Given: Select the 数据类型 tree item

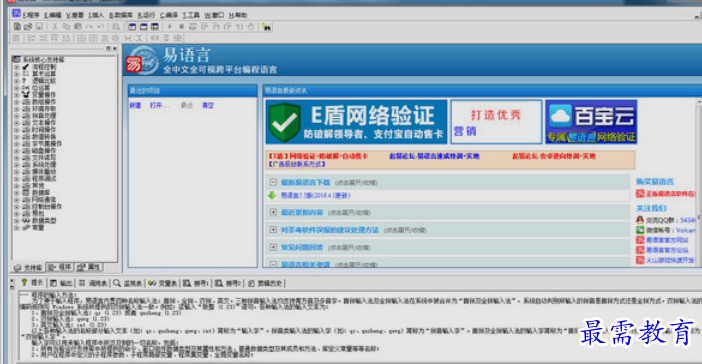Looking at the screenshot, I should [44, 221].
